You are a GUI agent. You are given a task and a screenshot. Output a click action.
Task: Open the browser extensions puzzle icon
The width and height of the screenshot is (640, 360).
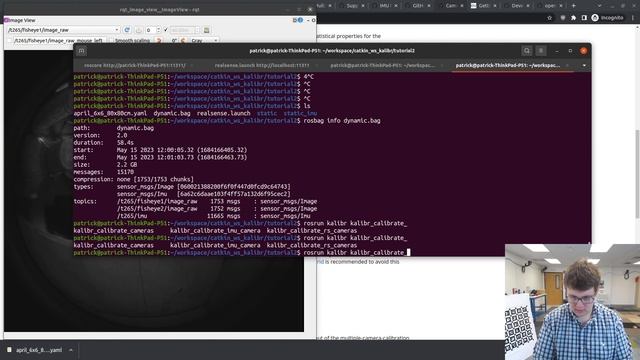573,18
